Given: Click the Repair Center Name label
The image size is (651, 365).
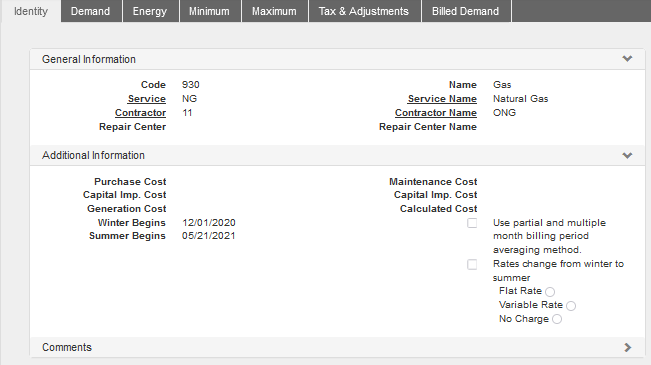Looking at the screenshot, I should tap(428, 127).
